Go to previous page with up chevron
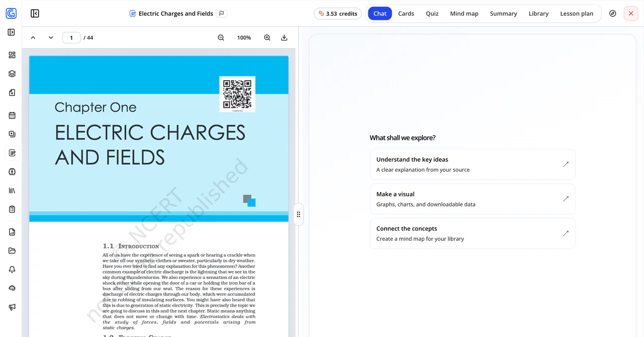This screenshot has height=337, width=644. [33, 38]
